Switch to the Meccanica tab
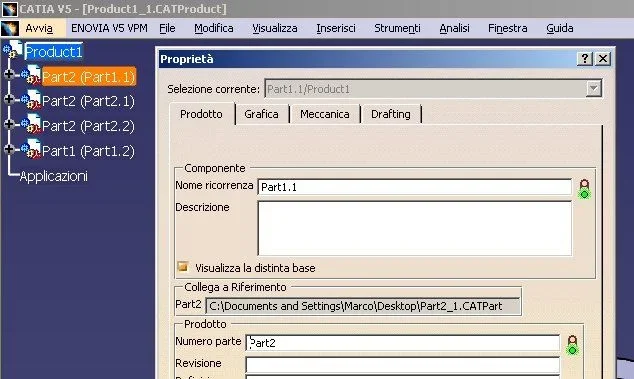Viewport: 634px width, 379px height. point(325,114)
